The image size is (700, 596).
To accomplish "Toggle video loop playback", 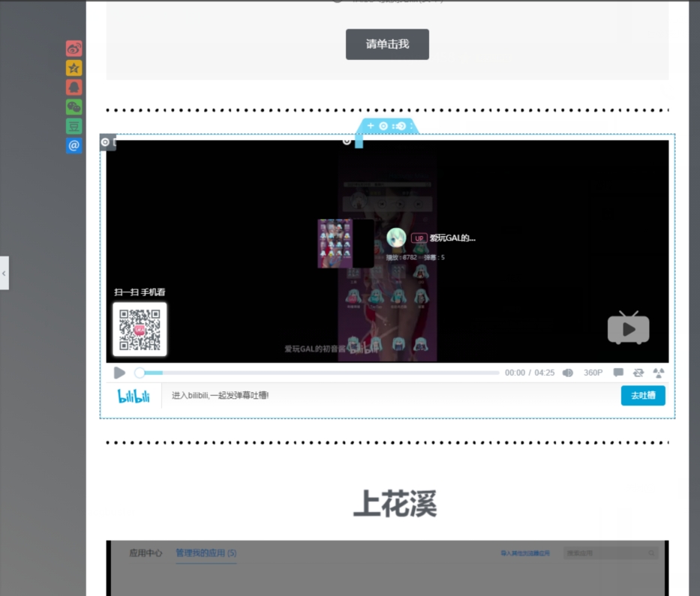I will [638, 373].
